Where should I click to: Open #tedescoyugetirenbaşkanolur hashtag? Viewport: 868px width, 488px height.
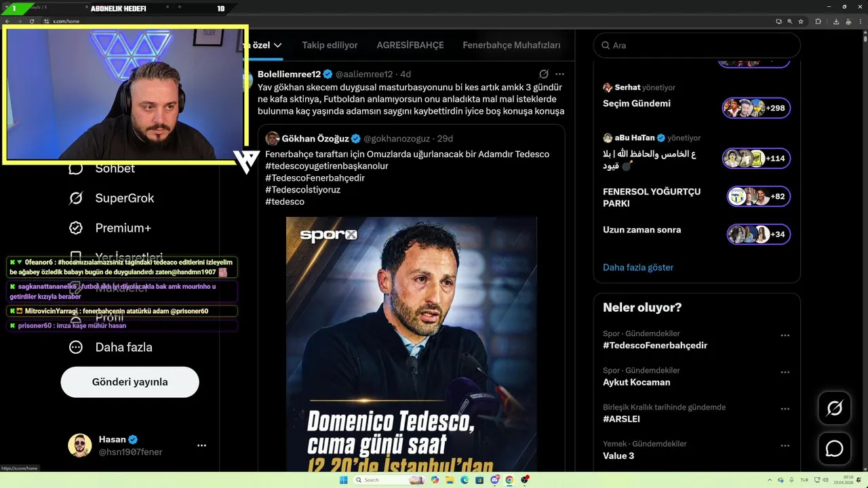tap(327, 166)
